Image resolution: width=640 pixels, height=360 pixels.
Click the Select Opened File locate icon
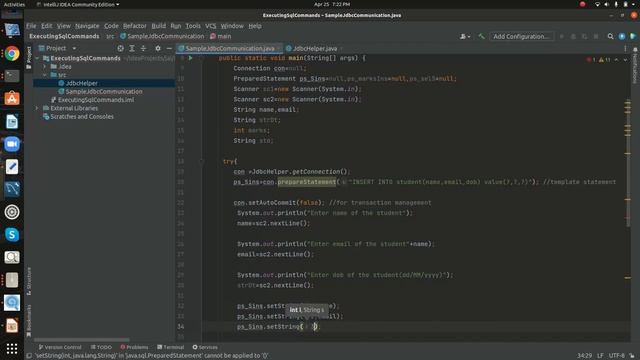point(120,48)
